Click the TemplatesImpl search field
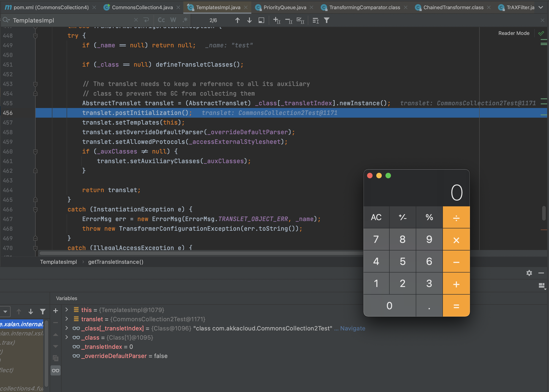The image size is (549, 392). click(x=72, y=20)
